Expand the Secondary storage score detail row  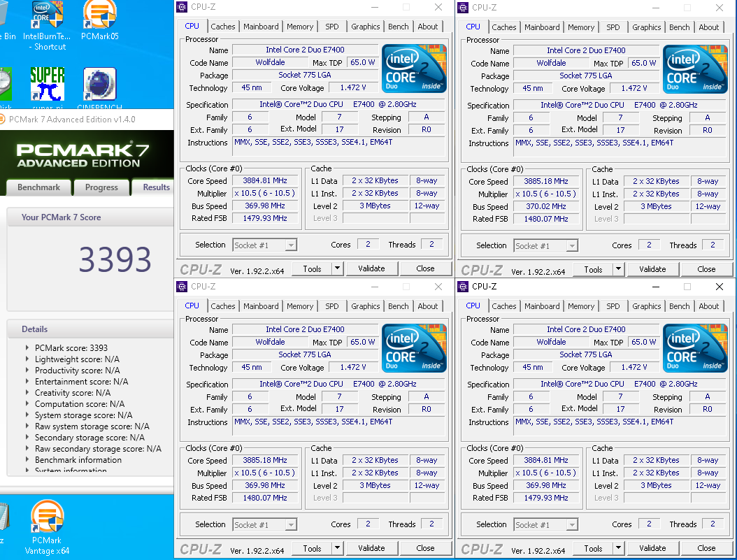27,438
